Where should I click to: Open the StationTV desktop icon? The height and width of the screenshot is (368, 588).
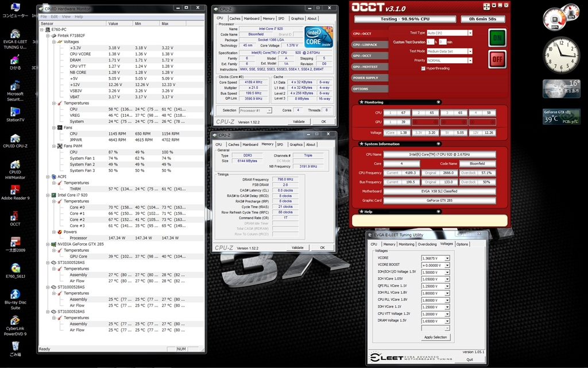click(x=15, y=112)
